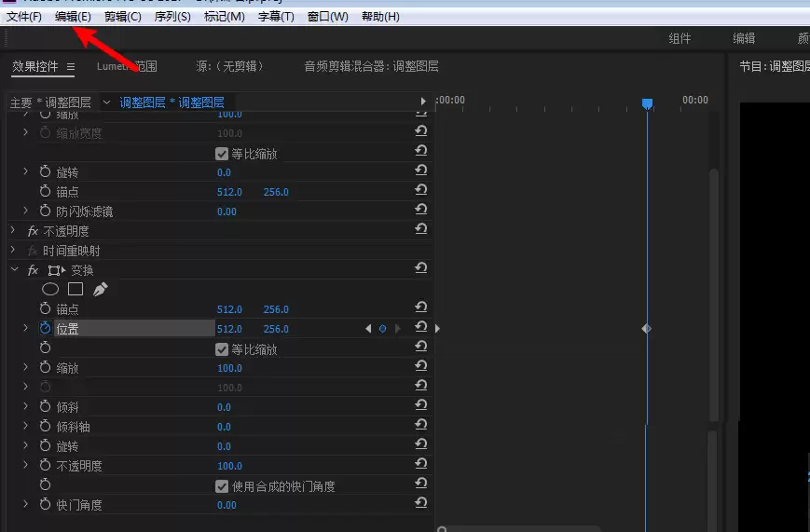
Task: Toggle the timeline view arrow in header
Action: [423, 102]
